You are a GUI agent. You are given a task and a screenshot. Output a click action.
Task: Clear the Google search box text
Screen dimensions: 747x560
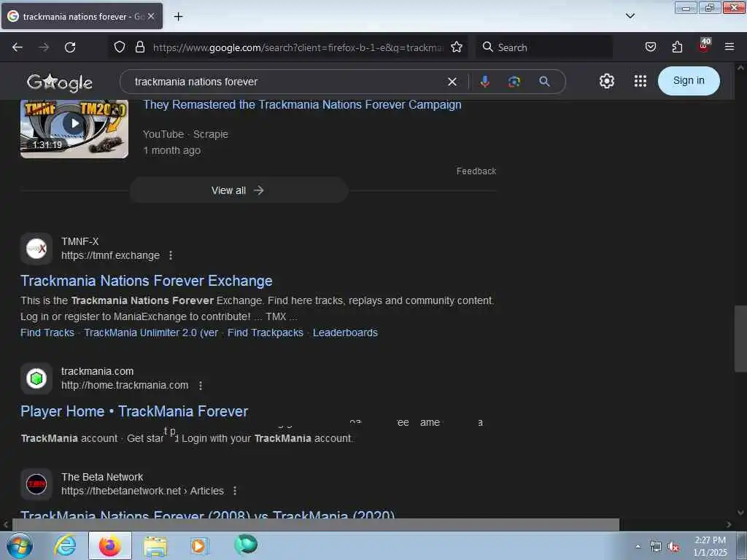(x=452, y=82)
